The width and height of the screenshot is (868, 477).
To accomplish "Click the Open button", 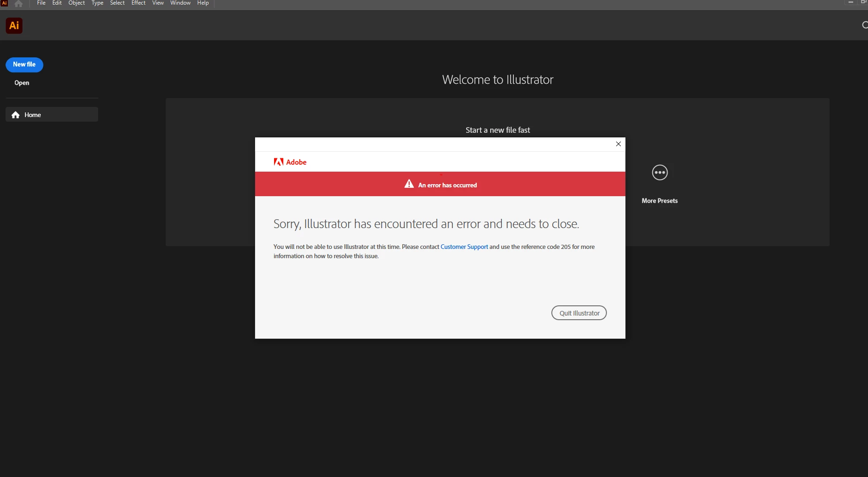I will point(22,83).
